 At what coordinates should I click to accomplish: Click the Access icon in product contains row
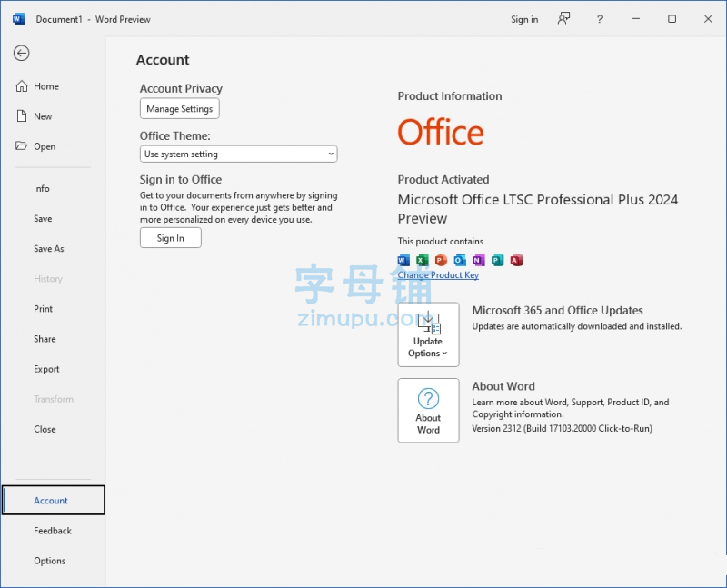[x=516, y=260]
